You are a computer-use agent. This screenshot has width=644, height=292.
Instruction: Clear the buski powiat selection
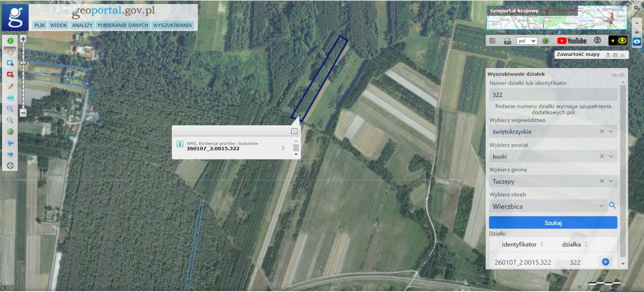(x=602, y=156)
